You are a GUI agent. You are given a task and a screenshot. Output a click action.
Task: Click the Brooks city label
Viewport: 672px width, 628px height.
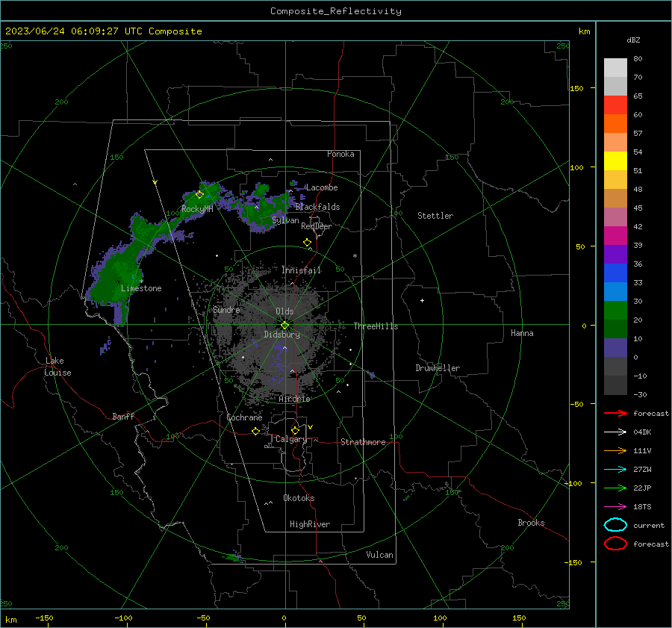coord(531,523)
